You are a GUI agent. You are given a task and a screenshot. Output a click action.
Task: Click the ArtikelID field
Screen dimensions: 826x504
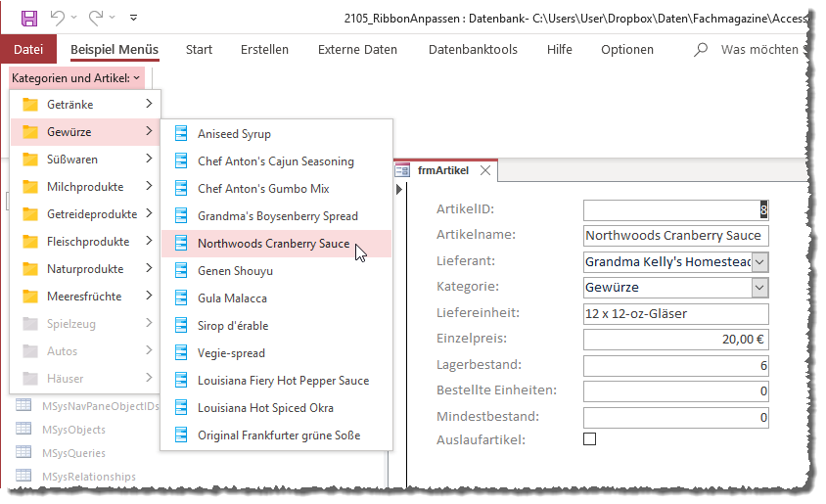pos(676,209)
